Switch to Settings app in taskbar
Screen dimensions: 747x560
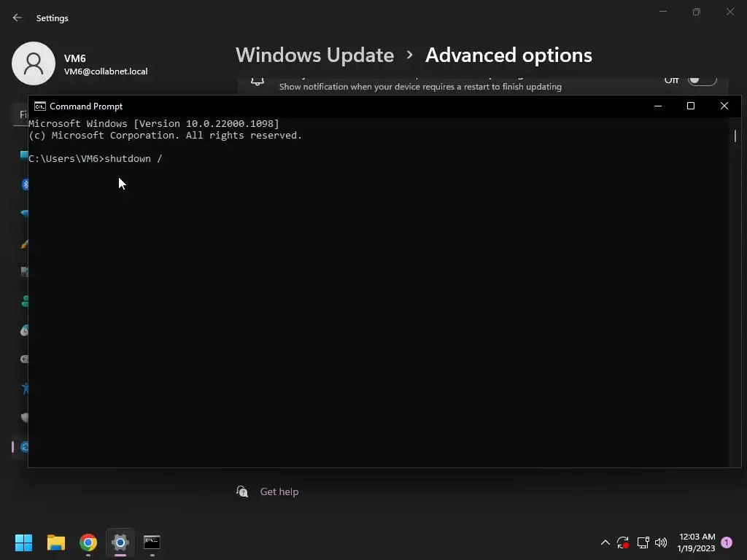click(120, 542)
